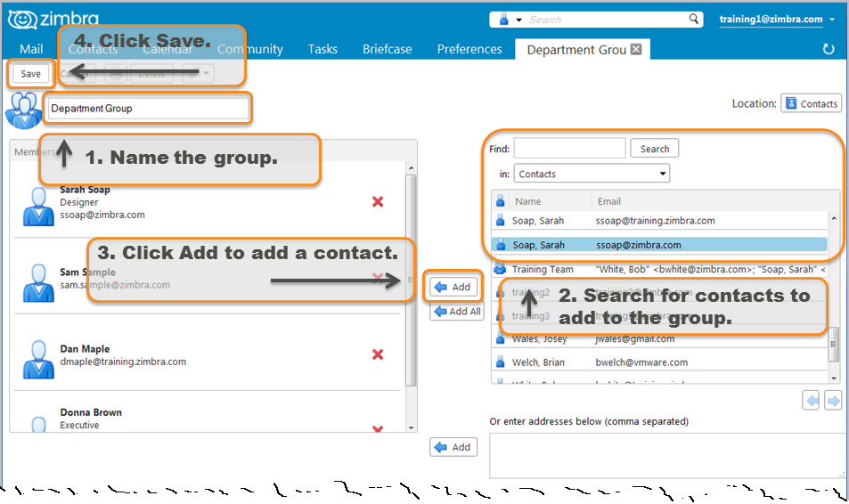Click the bottom Add button for entered addresses
The height and width of the screenshot is (504, 849).
coord(453,447)
